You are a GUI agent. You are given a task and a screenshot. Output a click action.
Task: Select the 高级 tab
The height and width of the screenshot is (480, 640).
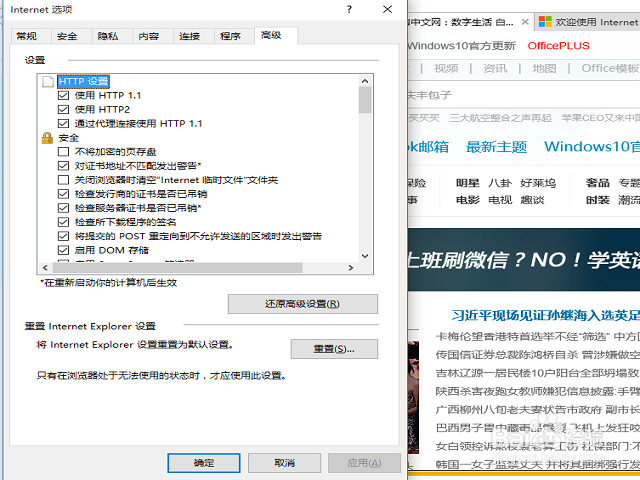(x=271, y=36)
